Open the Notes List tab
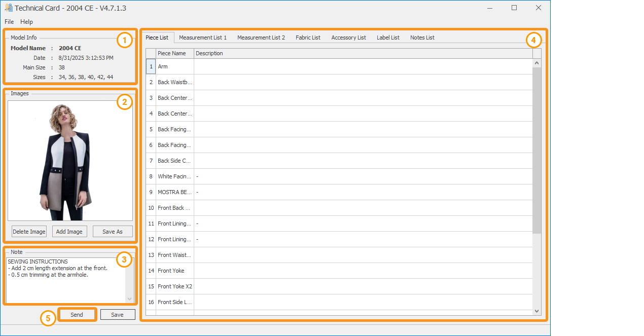The width and height of the screenshot is (644, 336). [422, 38]
